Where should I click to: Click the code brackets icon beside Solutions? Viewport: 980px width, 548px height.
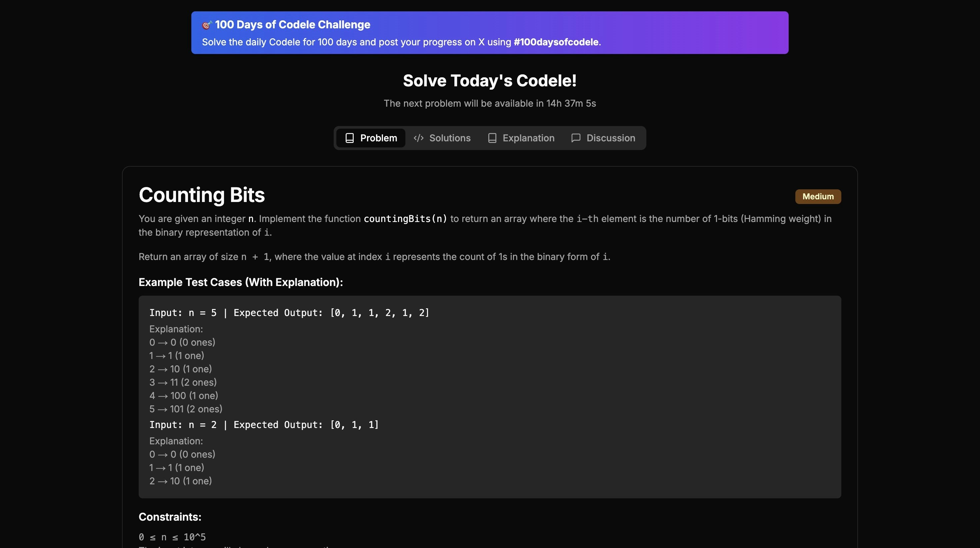[x=418, y=138]
